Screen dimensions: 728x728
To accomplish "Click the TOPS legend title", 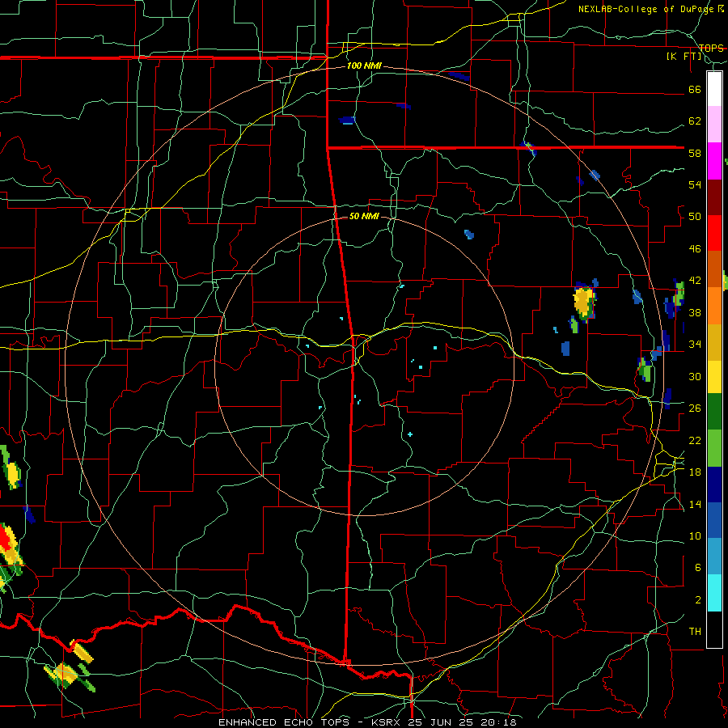I will [711, 48].
